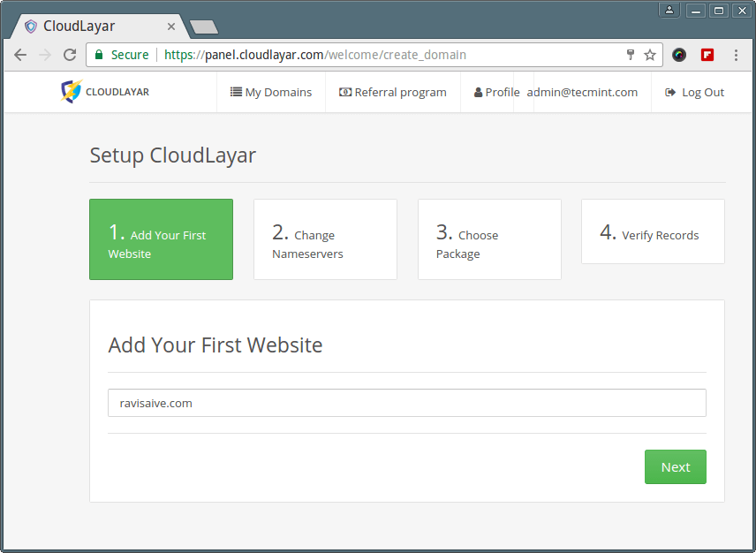
Task: Click the domain field containing ravisaive.com
Action: tap(407, 403)
